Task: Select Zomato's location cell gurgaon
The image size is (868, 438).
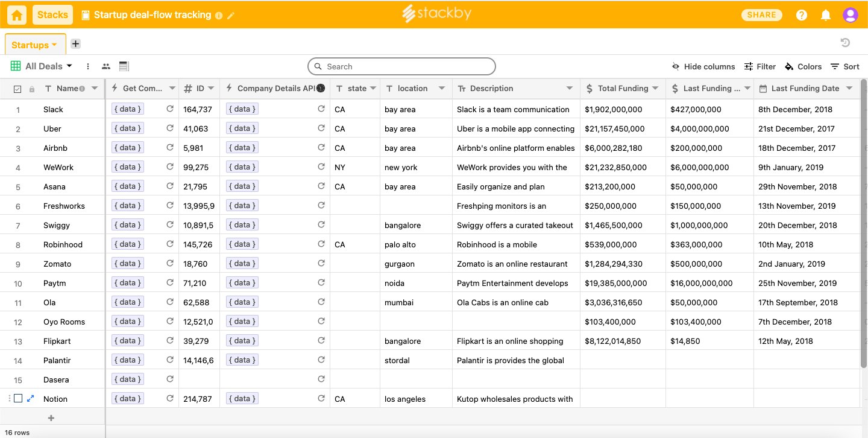Action: 416,264
